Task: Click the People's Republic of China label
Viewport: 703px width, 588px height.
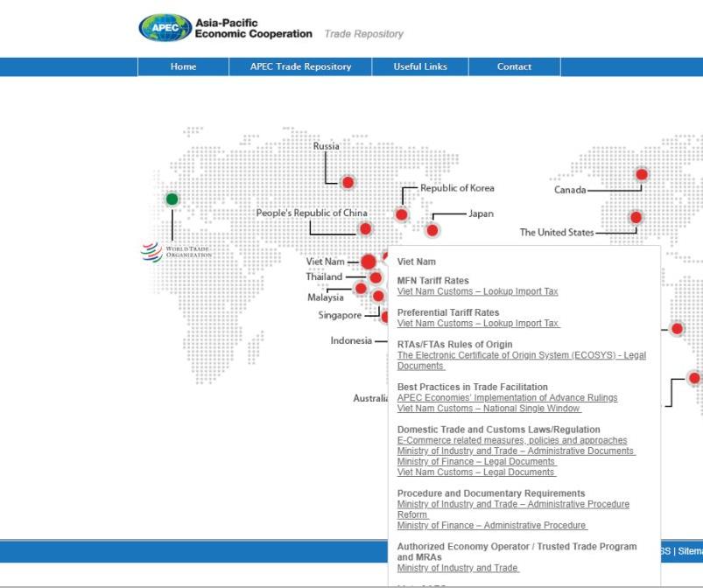Action: coord(312,213)
